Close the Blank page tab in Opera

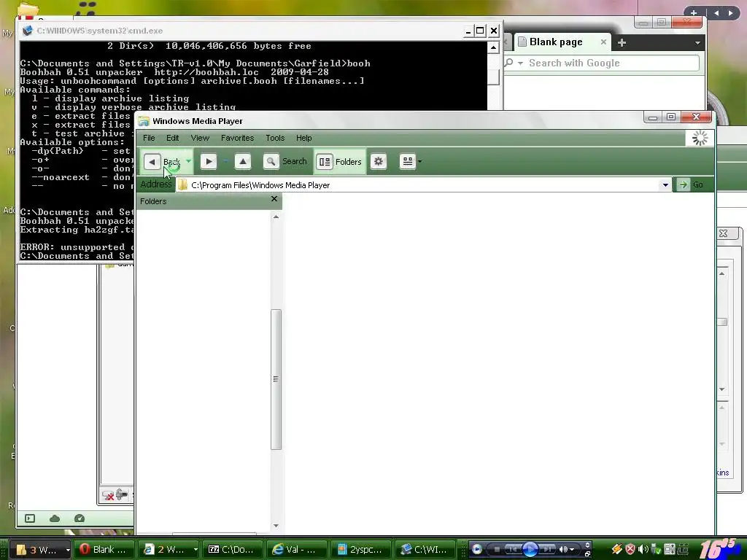(603, 42)
